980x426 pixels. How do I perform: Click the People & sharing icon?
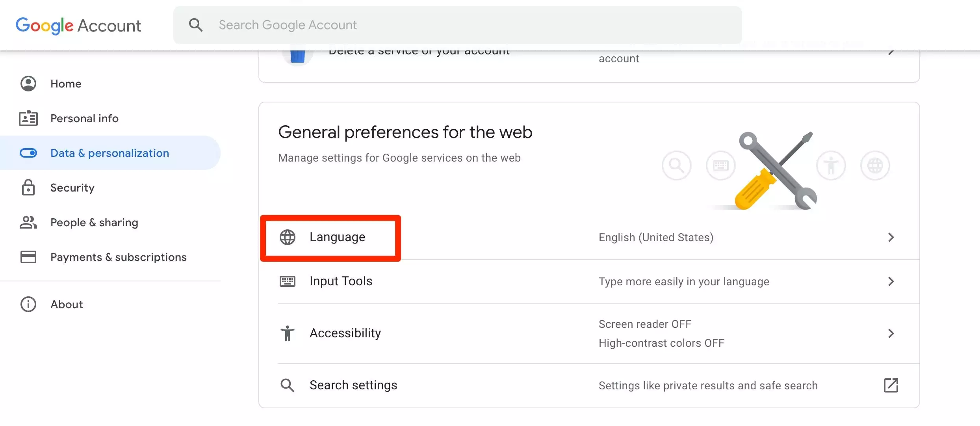28,222
